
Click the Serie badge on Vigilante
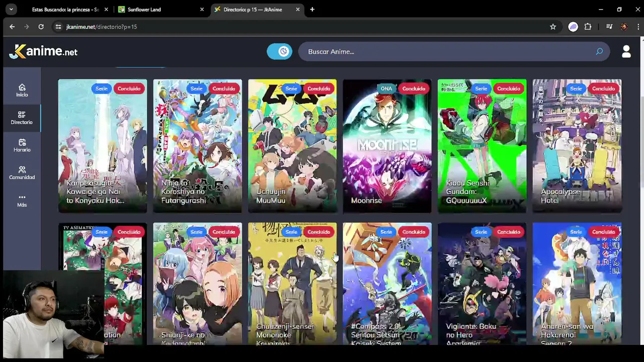pyautogui.click(x=481, y=232)
